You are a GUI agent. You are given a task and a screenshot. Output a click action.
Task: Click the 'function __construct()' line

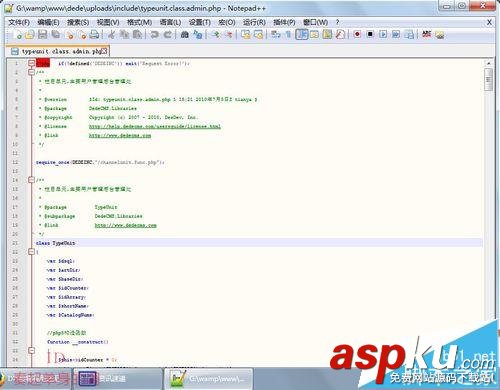[x=78, y=342]
